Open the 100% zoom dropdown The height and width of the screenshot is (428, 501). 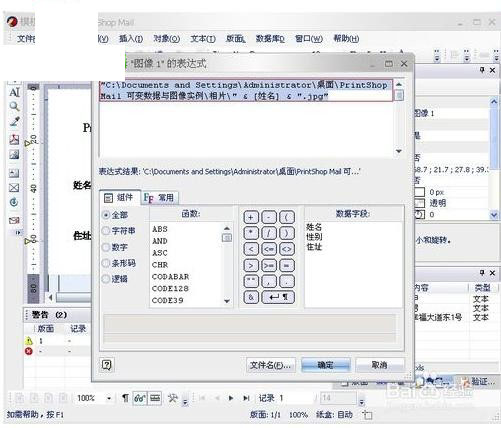coord(109,398)
